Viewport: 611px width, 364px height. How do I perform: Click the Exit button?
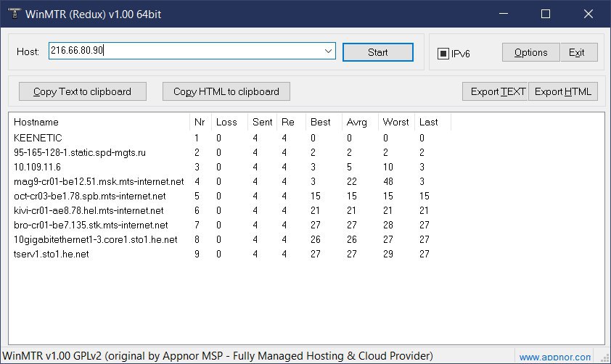point(578,52)
